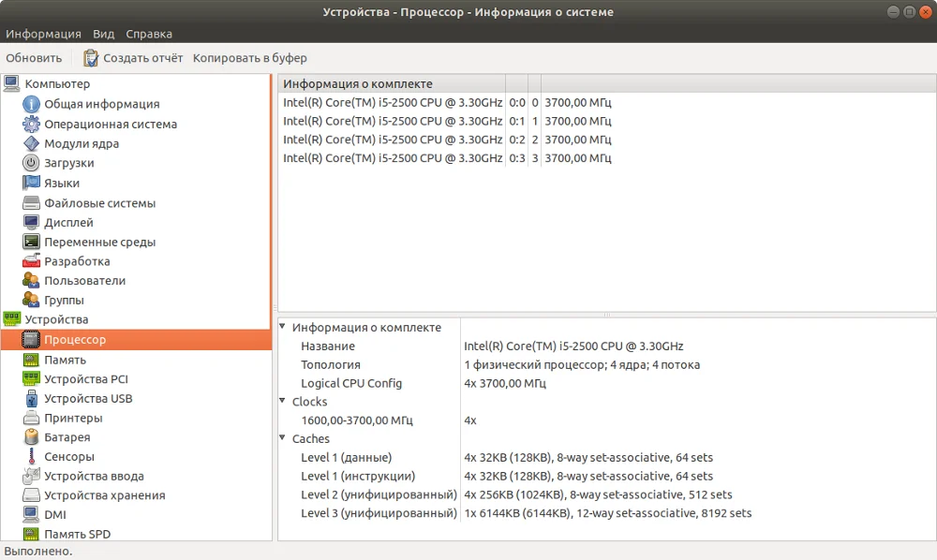Click the Топология row label
Screen dimensions: 937x560
331,365
